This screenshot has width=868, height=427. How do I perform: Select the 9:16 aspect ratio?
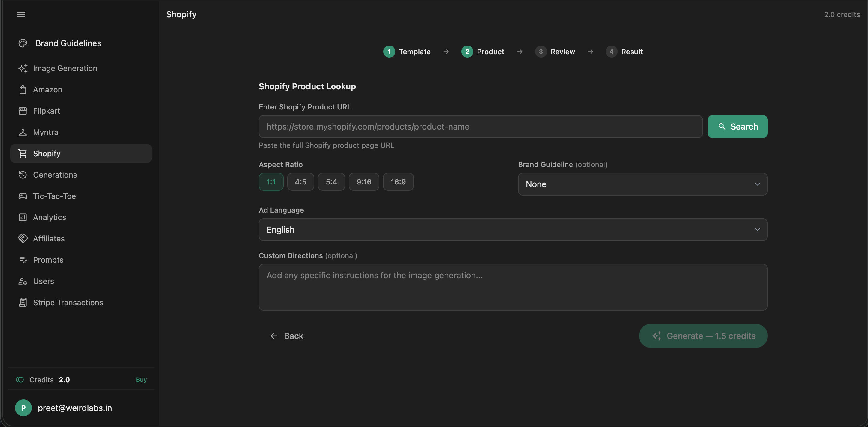(x=363, y=182)
